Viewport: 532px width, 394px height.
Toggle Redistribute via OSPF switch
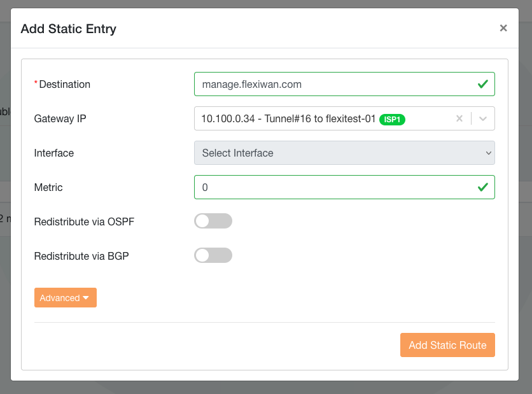[213, 222]
